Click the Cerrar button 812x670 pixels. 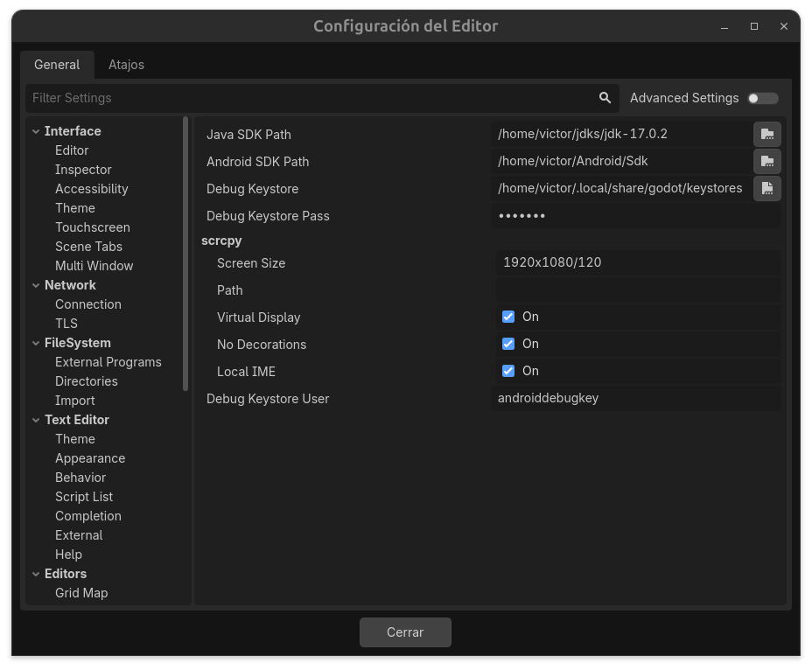405,632
